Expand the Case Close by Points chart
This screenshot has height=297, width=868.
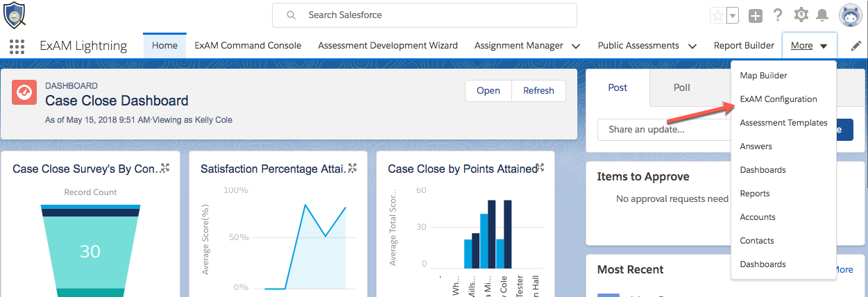540,168
